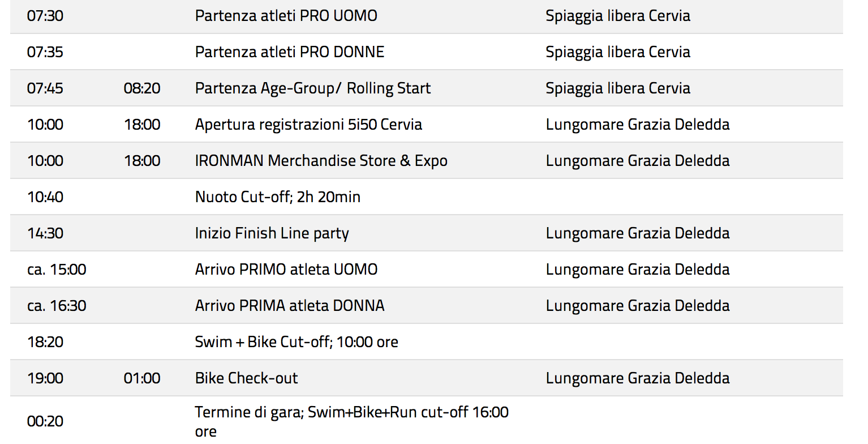
Task: Click "Spiaggia libera Cervia" in the 07:35 row
Action: tap(617, 52)
